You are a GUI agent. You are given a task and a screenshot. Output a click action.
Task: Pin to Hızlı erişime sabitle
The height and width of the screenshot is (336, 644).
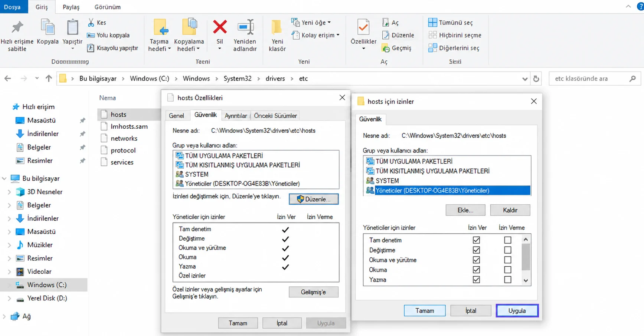17,36
